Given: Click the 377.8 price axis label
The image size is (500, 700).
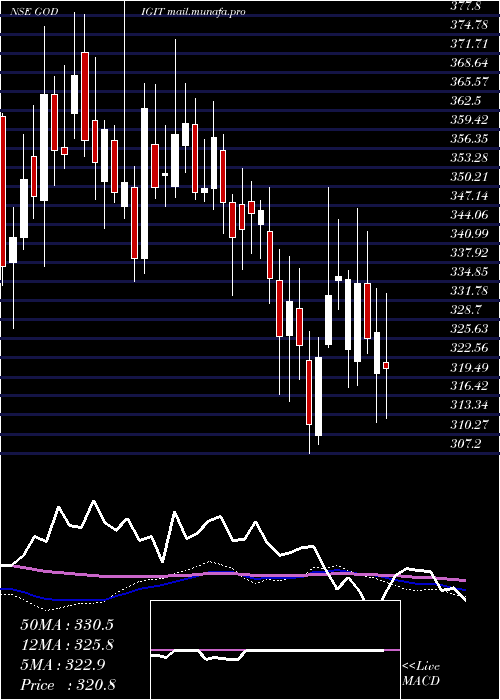Looking at the screenshot, I should (x=465, y=6).
